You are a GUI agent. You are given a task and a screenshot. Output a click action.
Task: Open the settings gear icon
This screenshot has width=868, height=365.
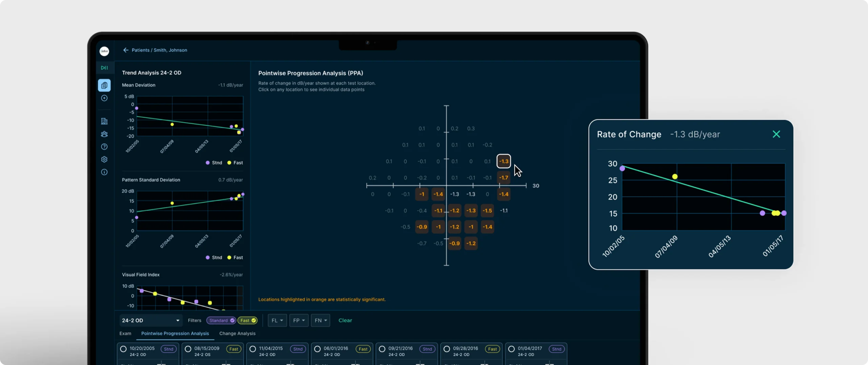104,159
